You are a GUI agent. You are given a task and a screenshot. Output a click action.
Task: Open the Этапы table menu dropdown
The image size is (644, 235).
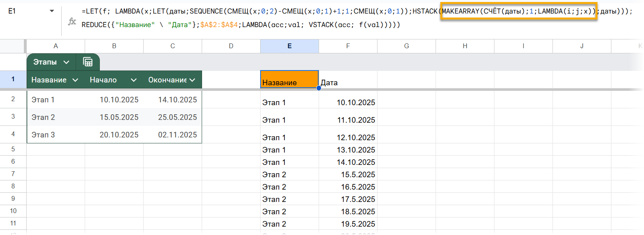66,62
